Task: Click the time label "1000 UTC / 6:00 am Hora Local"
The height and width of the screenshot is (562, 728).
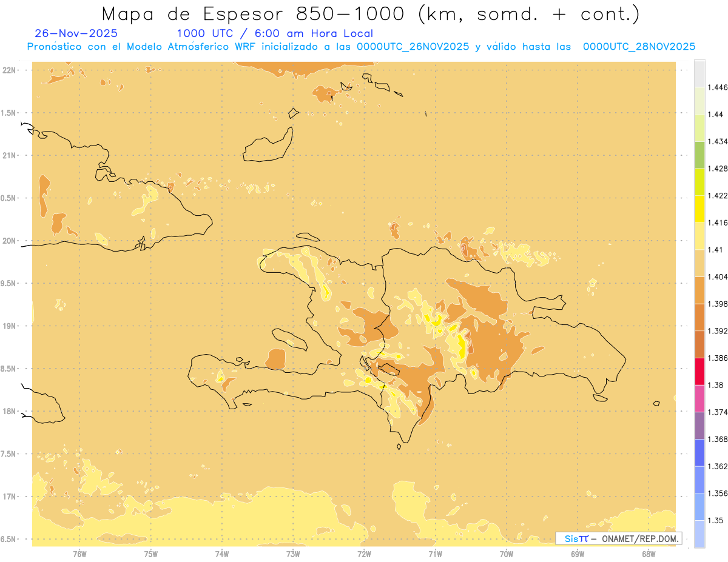Action: pos(275,34)
